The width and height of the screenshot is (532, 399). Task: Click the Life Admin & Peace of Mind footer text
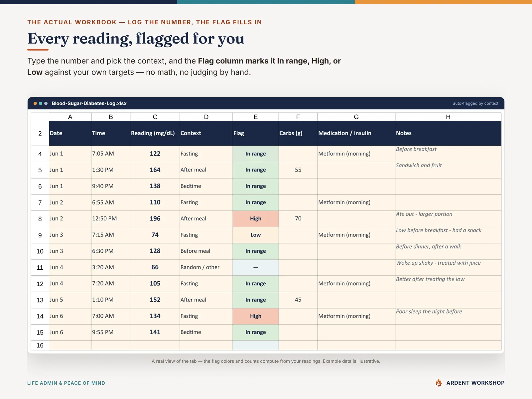click(x=66, y=383)
